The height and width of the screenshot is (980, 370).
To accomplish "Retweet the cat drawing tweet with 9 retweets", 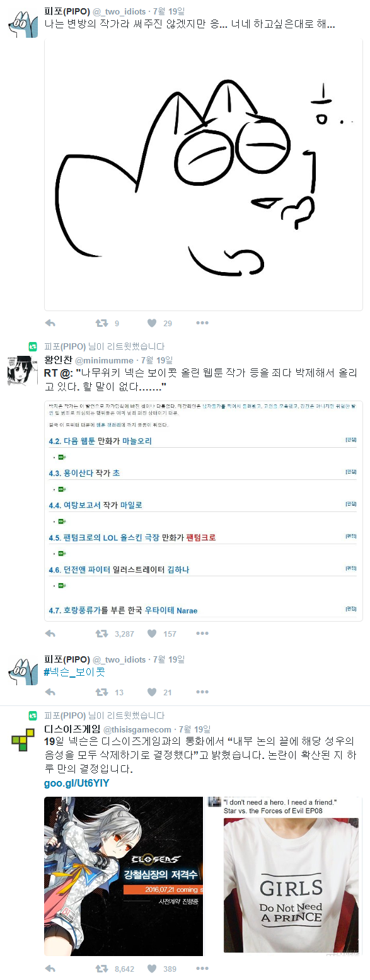I will coord(101,323).
